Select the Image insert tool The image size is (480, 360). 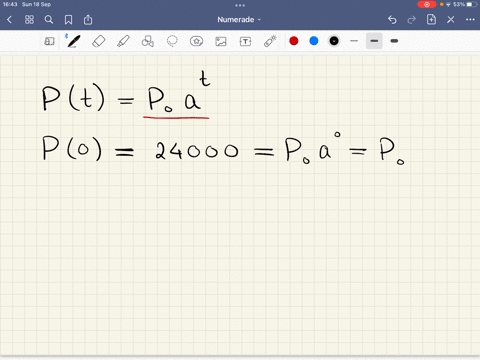pos(221,41)
